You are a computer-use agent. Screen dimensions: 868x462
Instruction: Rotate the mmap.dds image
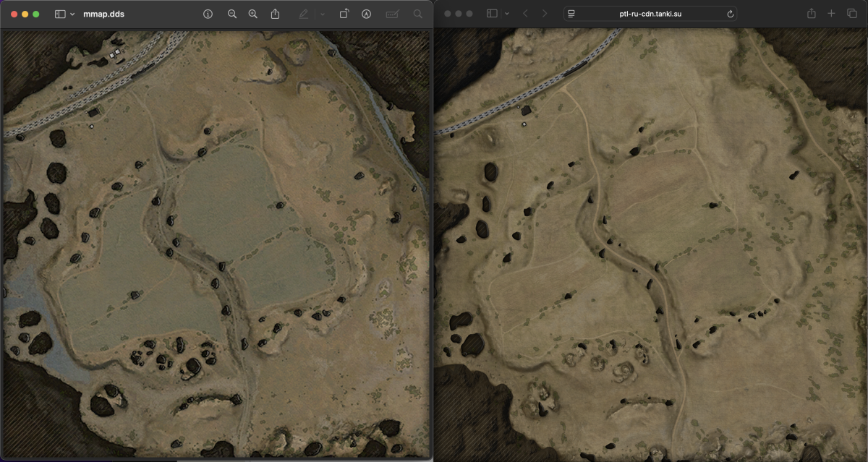344,14
